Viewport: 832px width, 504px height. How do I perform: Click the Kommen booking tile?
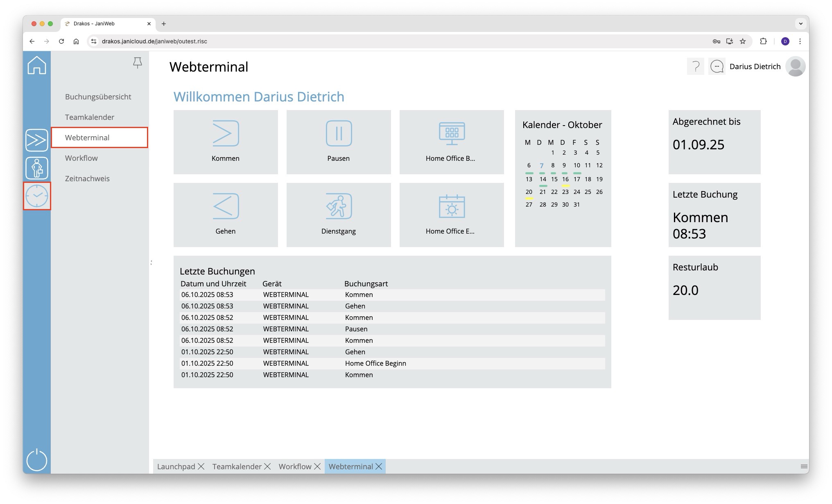(226, 142)
